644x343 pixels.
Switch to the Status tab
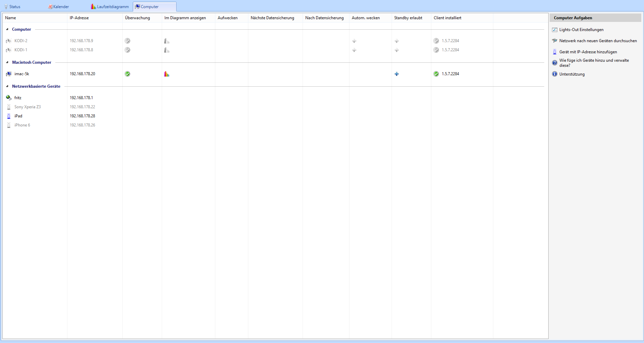12,7
